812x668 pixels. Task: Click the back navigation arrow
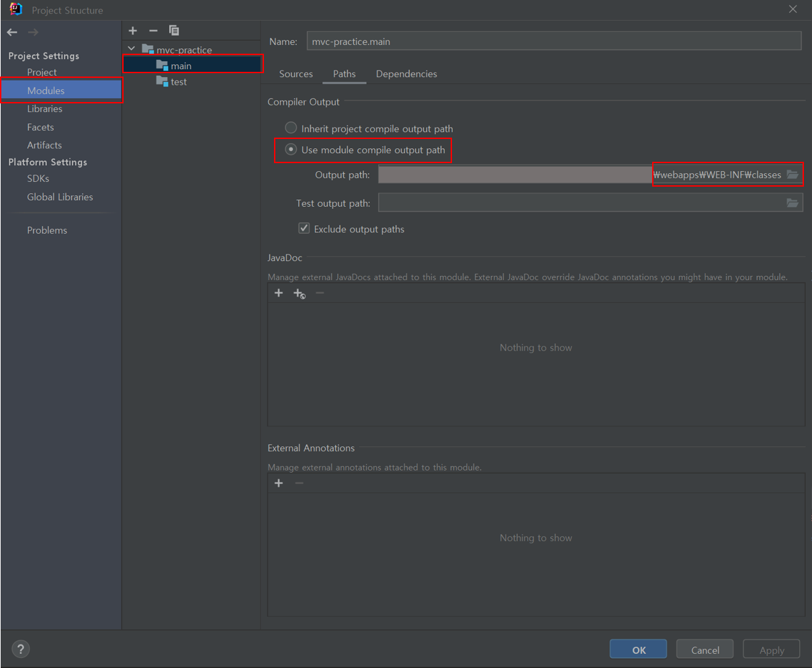click(11, 32)
